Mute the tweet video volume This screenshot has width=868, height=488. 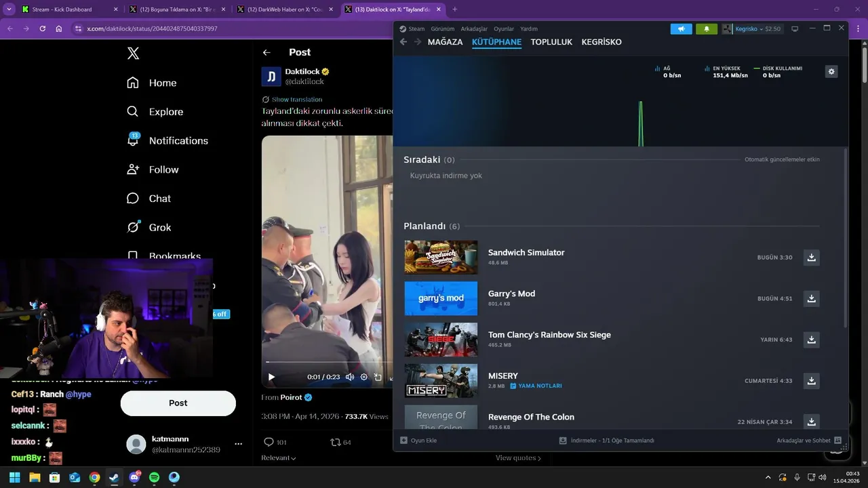(350, 377)
